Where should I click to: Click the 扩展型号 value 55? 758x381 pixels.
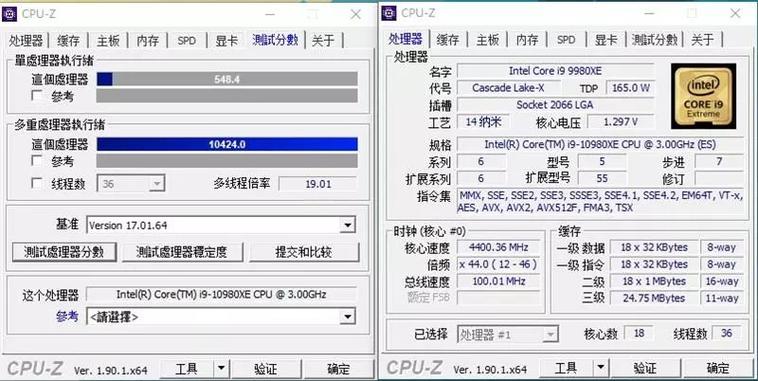602,178
